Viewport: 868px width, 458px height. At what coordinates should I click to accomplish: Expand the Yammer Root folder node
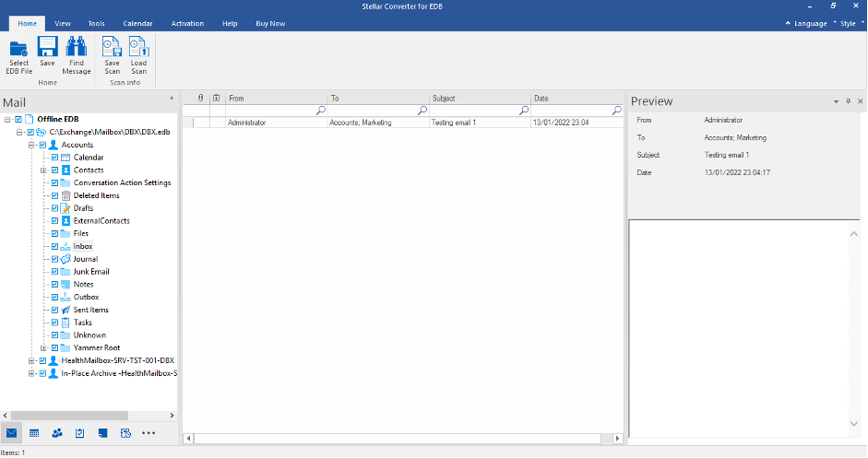43,348
